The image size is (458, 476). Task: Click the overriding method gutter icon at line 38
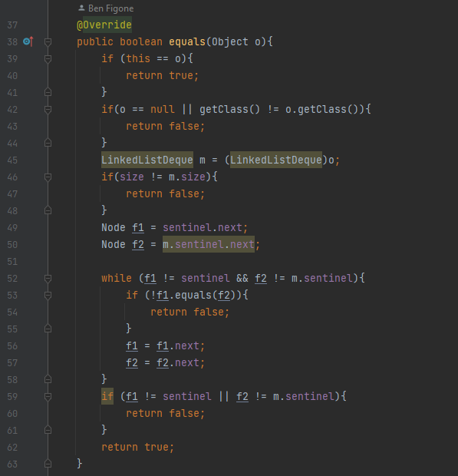click(28, 41)
